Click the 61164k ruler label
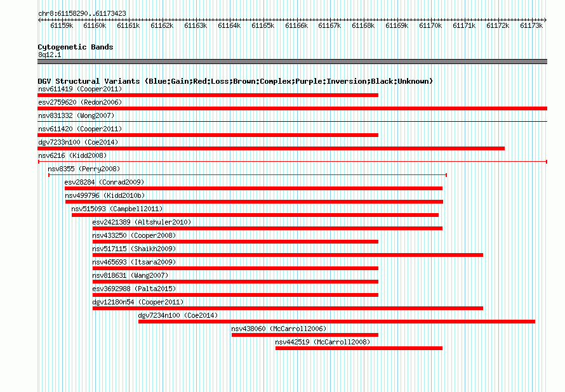Viewport: 565px width, 392px height. point(229,25)
